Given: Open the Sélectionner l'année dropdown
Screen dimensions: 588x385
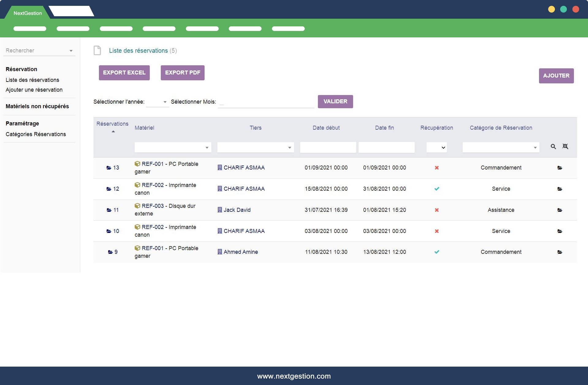Looking at the screenshot, I should 158,102.
